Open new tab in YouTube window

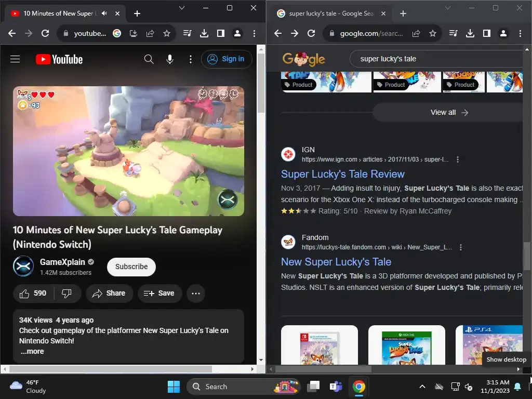tap(137, 14)
